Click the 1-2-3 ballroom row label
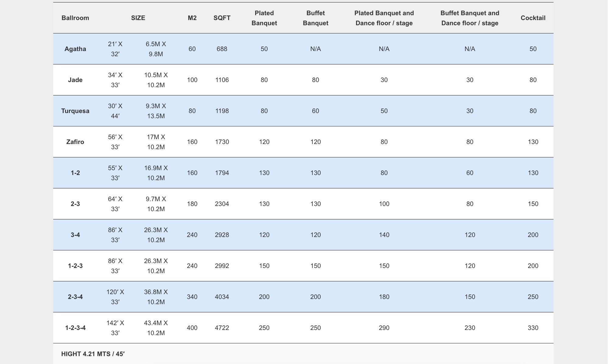 click(x=75, y=266)
